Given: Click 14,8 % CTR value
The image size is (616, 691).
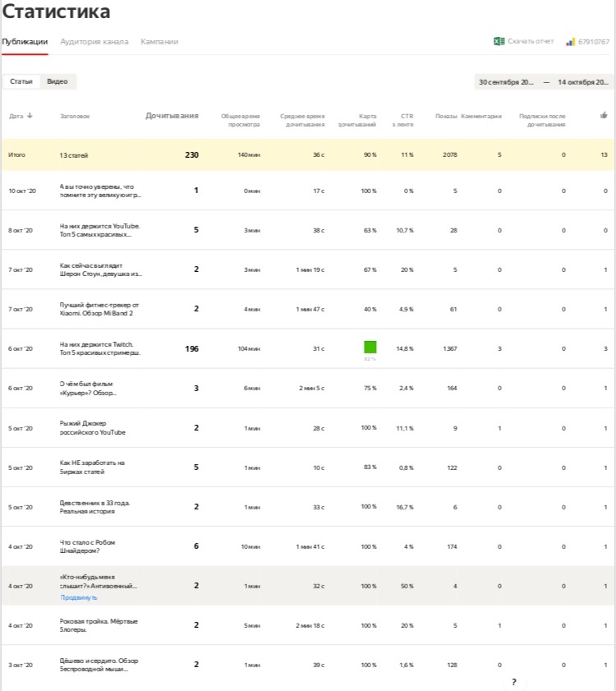Looking at the screenshot, I should [x=404, y=348].
